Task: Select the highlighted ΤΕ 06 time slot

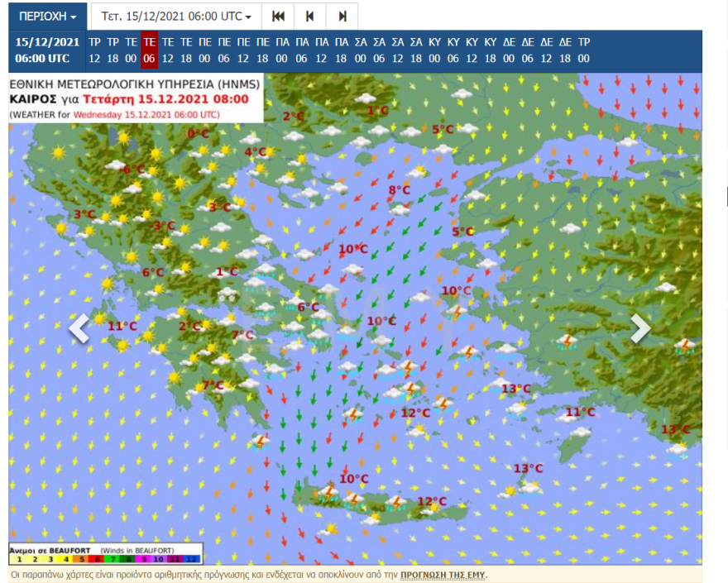Action: [150, 50]
